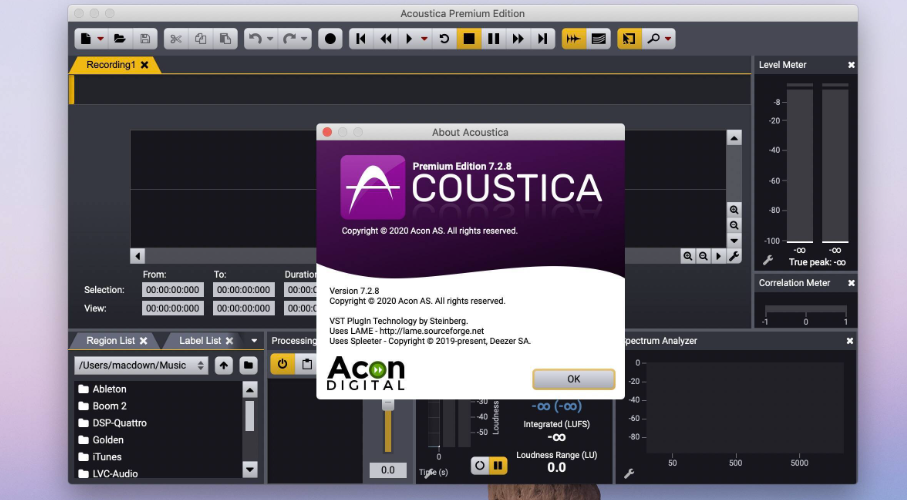Open the /Users/macdown/Music path dropdown
The image size is (907, 500).
(x=141, y=365)
